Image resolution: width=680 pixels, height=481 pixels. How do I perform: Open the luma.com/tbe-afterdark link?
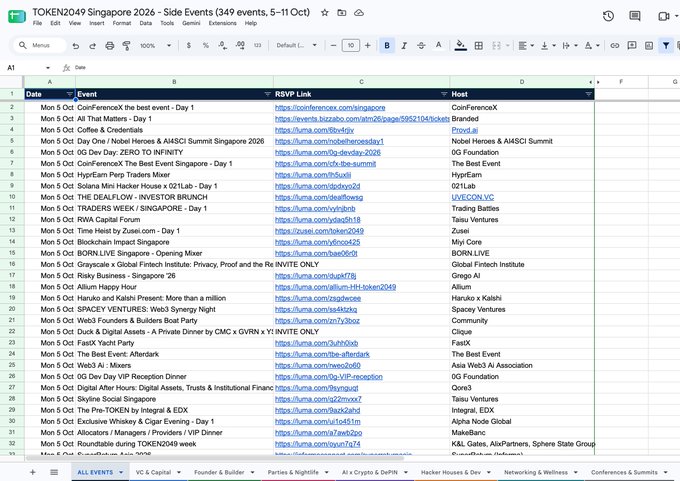coord(322,354)
